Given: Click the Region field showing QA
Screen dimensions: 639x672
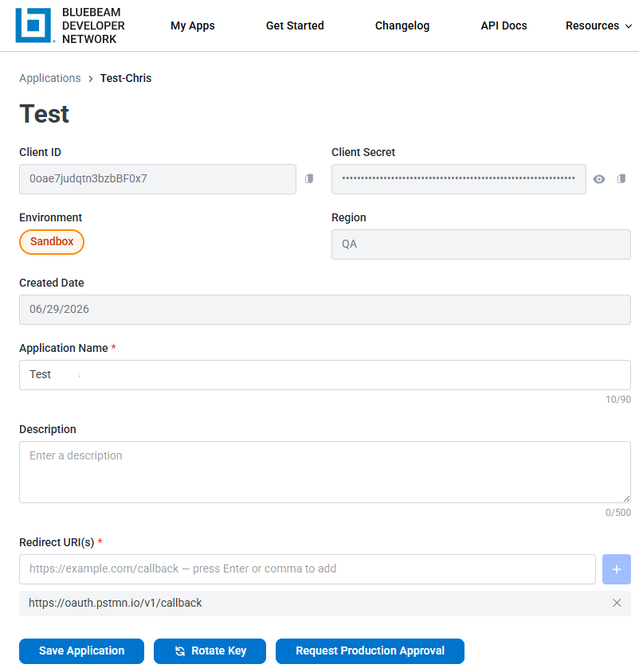Looking at the screenshot, I should click(x=480, y=244).
